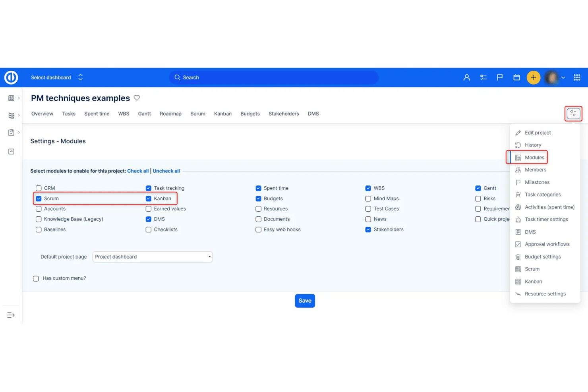Enable the Checklists checkbox
The image size is (588, 392).
[148, 230]
